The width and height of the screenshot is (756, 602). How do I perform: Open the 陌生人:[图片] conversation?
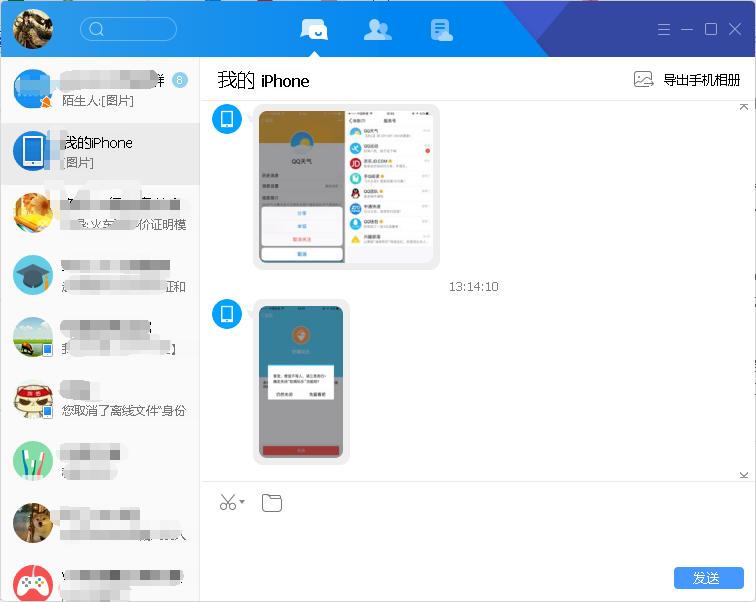pos(100,90)
